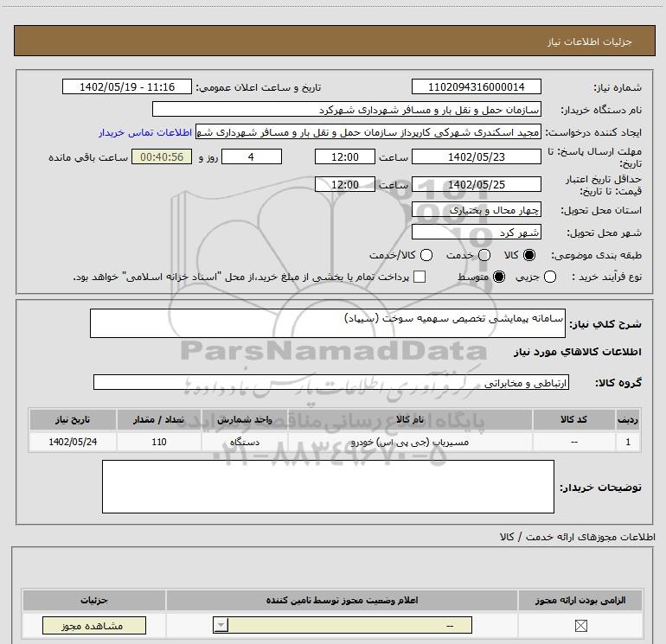Screen dimensions: 666x644
Task: Click the واحد شمارش column header
Action: [245, 419]
